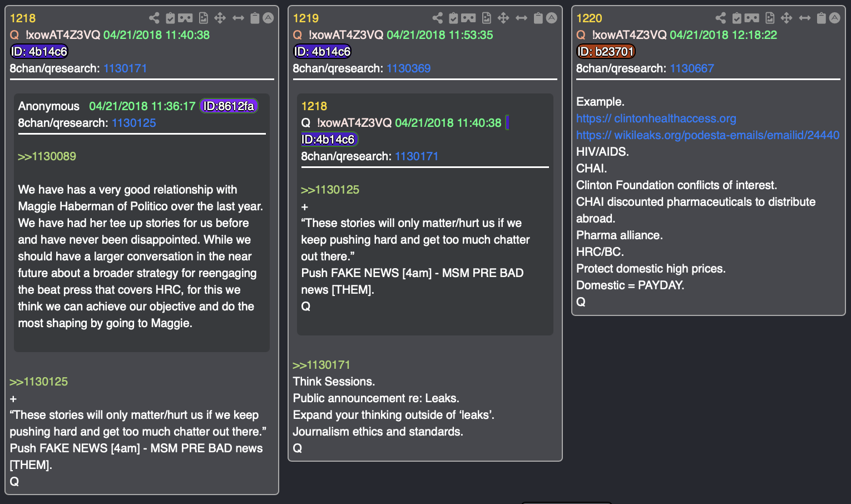
Task: Click the ID:8612fa badge on Anonymous post
Action: click(229, 106)
